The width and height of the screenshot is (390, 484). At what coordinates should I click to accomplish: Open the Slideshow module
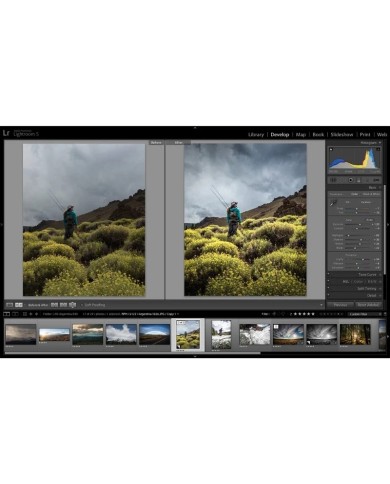coord(342,135)
